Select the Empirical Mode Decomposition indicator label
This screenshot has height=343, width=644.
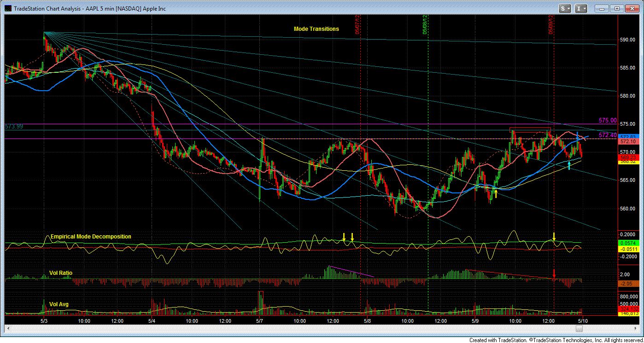click(x=91, y=237)
